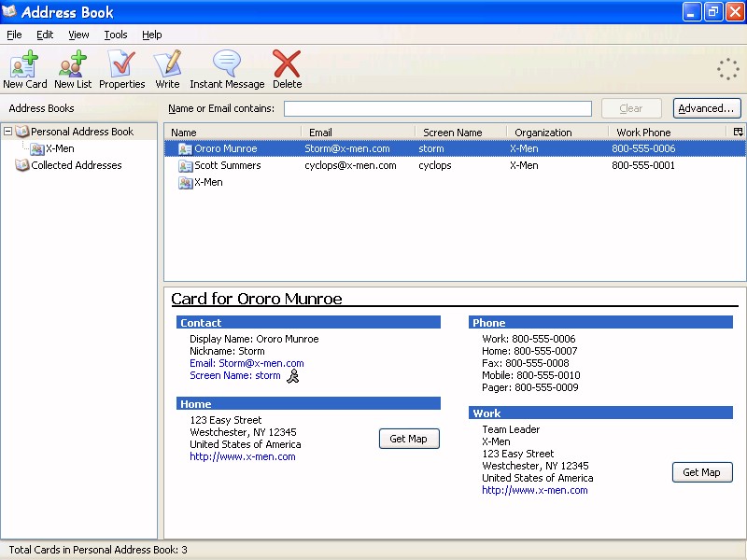
Task: Click the Clear search button
Action: tap(631, 108)
